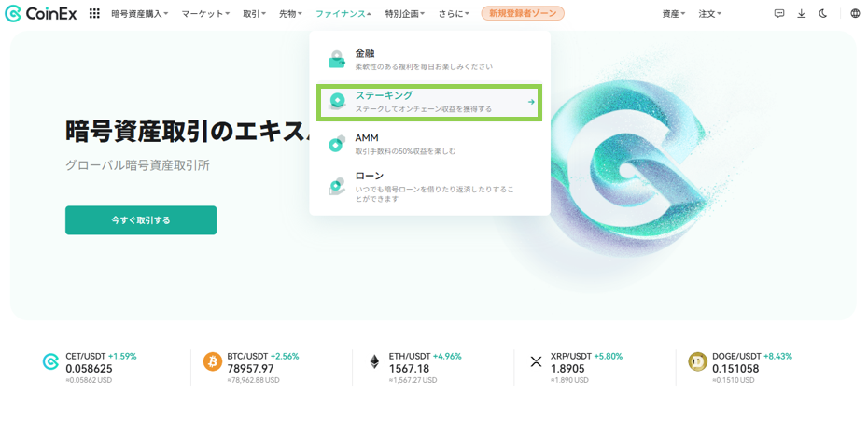Click the Bitcoin coin icon
The height and width of the screenshot is (424, 868).
tap(212, 362)
